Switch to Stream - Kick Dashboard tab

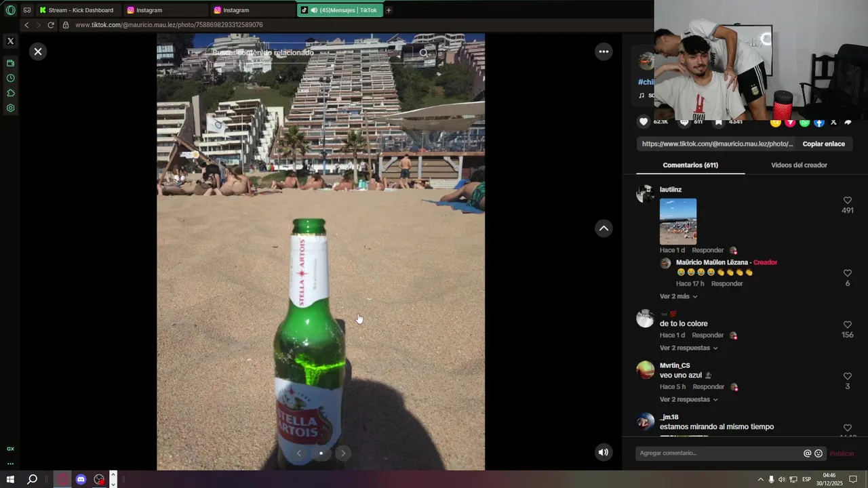[79, 10]
